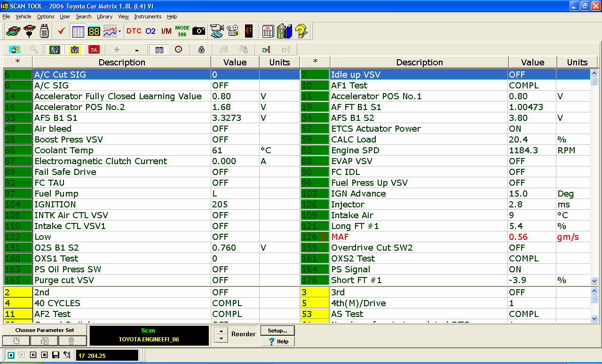Viewport: 602px width, 364px height.
Task: Toggle the data list table view
Action: 78,31
